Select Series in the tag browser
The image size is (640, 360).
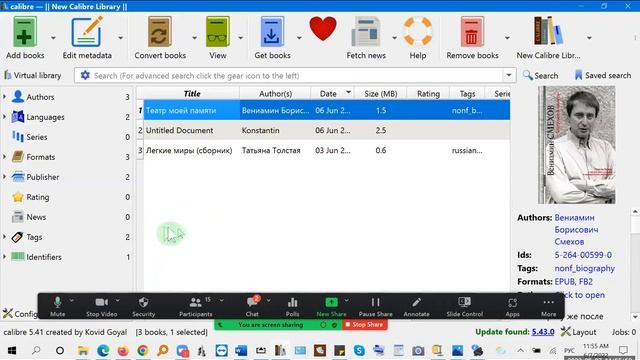click(x=37, y=137)
